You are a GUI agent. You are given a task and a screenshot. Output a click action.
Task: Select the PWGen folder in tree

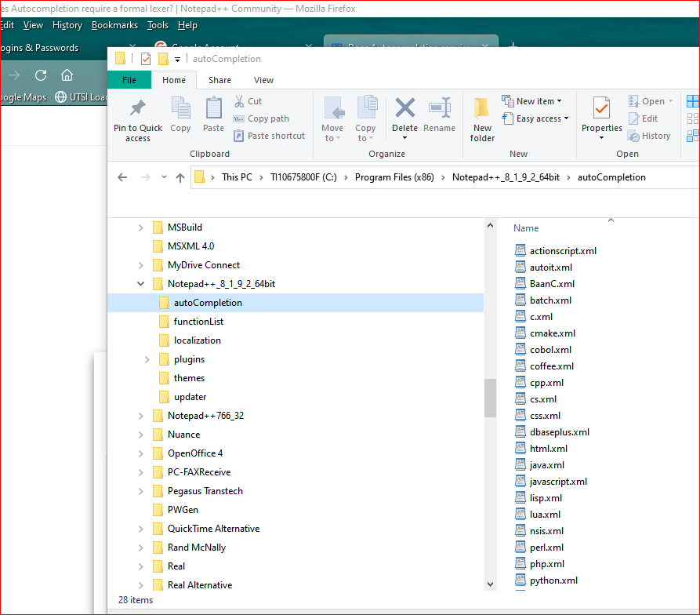tap(183, 510)
